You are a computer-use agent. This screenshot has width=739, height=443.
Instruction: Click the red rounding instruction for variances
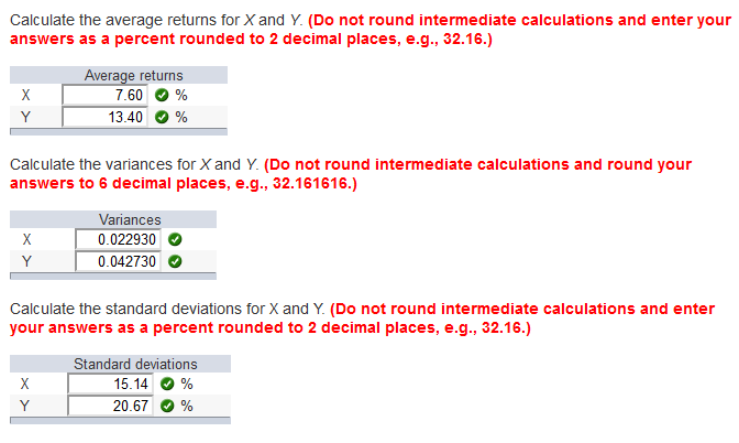click(351, 173)
